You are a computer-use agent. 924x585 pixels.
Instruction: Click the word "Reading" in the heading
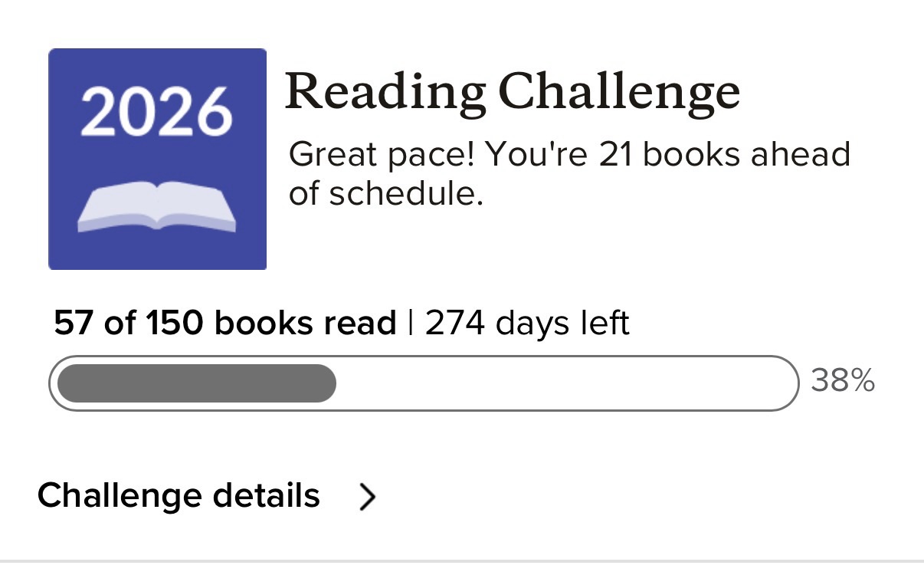(385, 92)
